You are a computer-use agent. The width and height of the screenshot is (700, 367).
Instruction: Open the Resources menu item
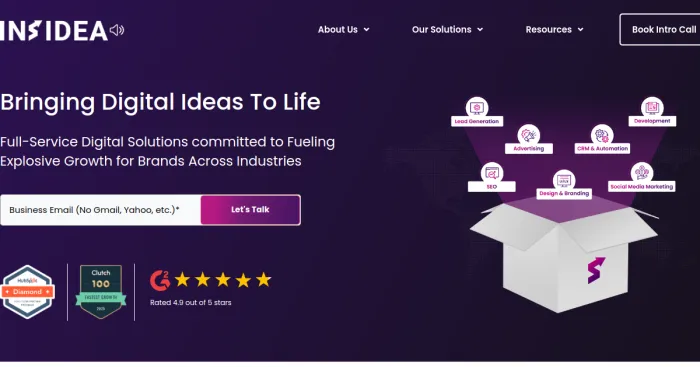pos(548,29)
